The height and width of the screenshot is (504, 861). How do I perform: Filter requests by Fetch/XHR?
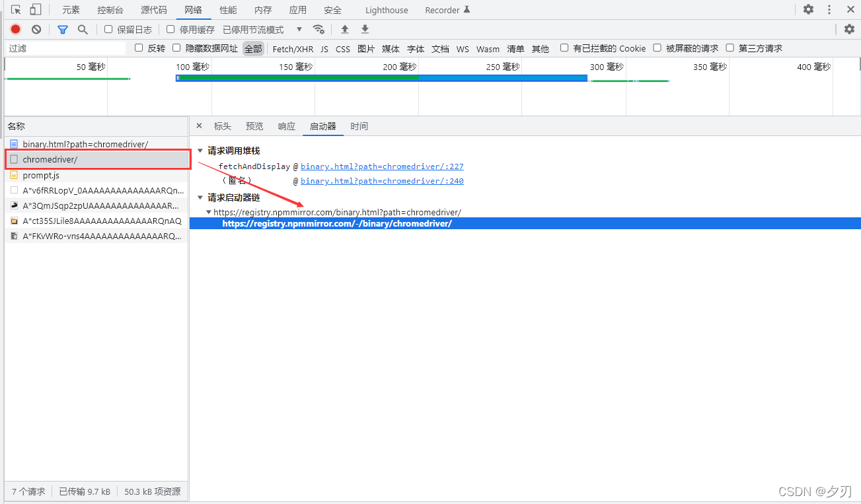pos(293,48)
